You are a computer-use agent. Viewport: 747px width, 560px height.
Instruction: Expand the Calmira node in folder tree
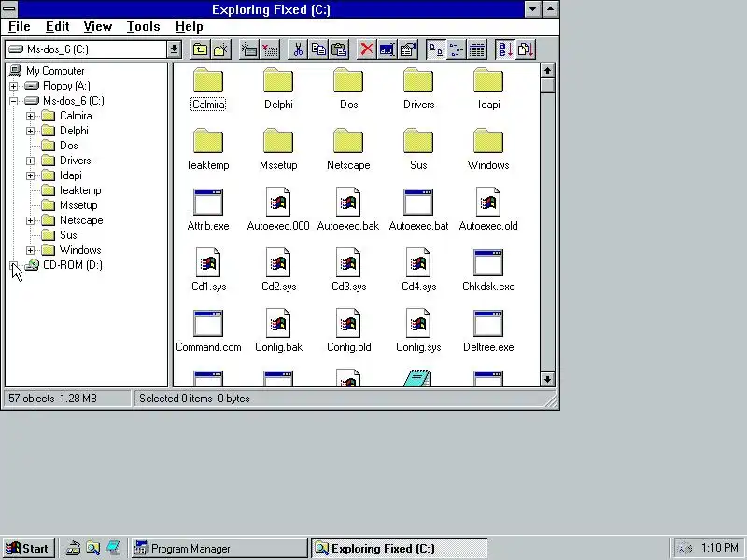coord(30,116)
